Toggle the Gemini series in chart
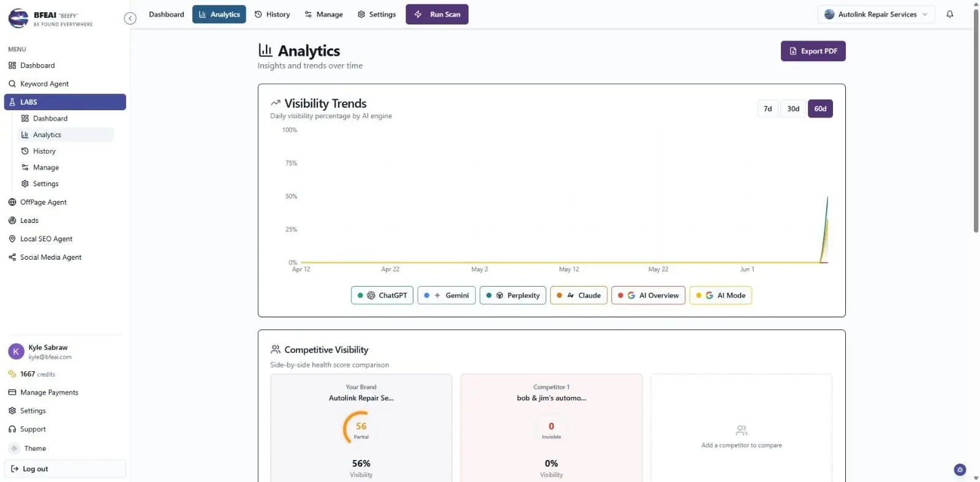Viewport: 980px width, 482px height. coord(447,295)
